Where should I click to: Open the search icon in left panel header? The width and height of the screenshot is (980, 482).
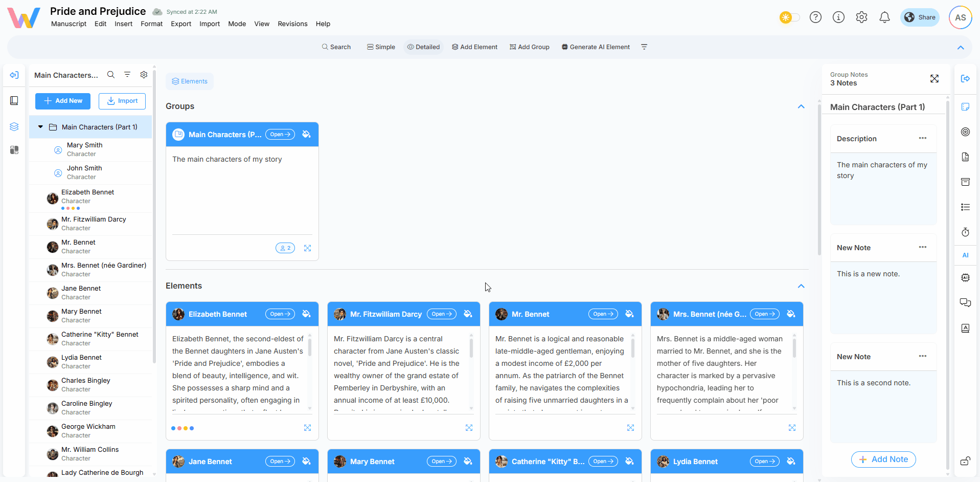tap(111, 75)
